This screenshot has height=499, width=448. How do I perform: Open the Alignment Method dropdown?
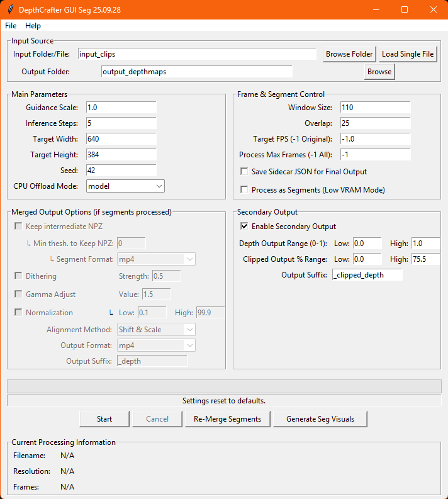[156, 329]
